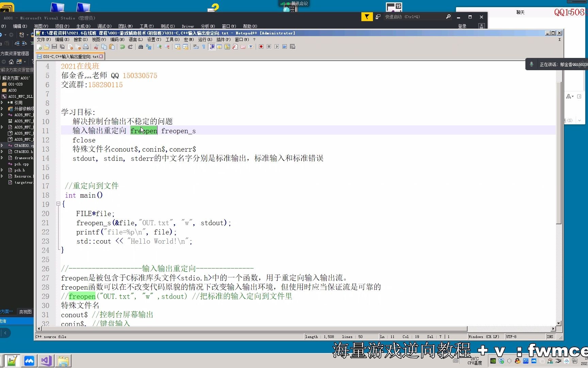The width and height of the screenshot is (588, 368).
Task: Click the Find and Replace icon
Action: [x=149, y=47]
